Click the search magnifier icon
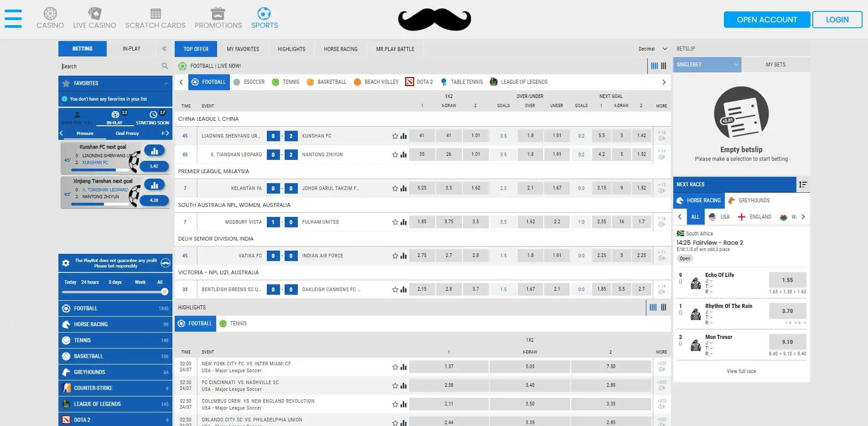This screenshot has height=426, width=868. click(165, 66)
